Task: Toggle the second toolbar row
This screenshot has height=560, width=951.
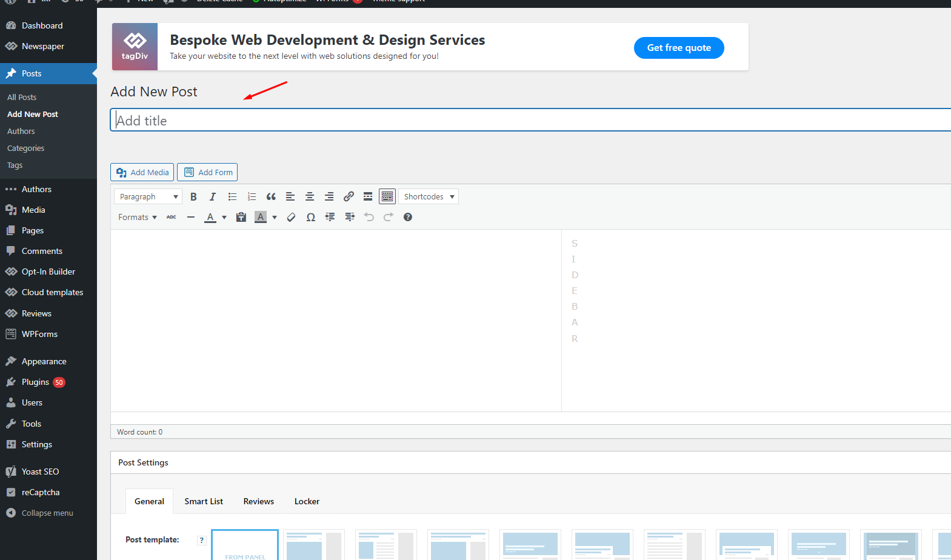Action: [x=387, y=196]
